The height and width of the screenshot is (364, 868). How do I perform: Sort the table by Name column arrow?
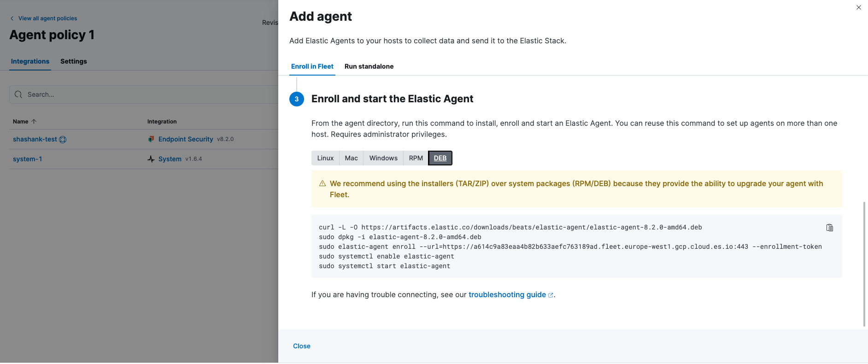(34, 122)
